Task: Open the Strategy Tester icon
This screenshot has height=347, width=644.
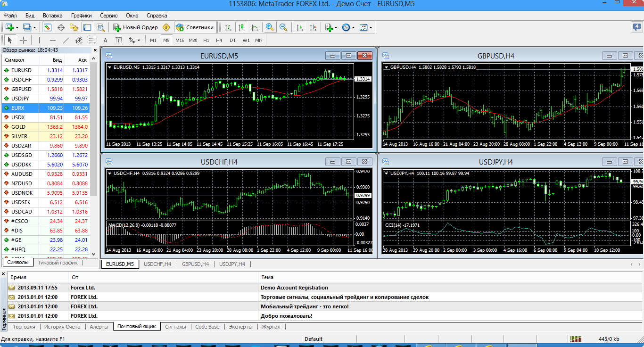Action: [x=100, y=27]
